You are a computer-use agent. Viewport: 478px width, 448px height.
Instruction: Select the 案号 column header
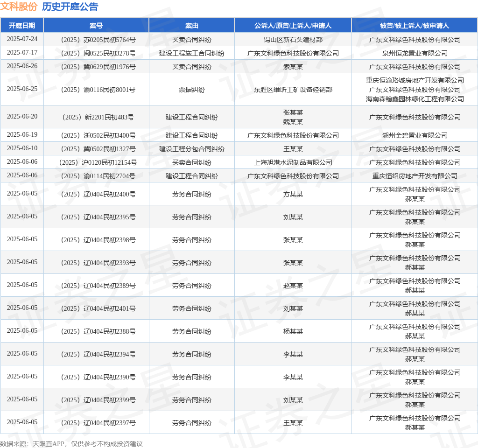click(96, 26)
